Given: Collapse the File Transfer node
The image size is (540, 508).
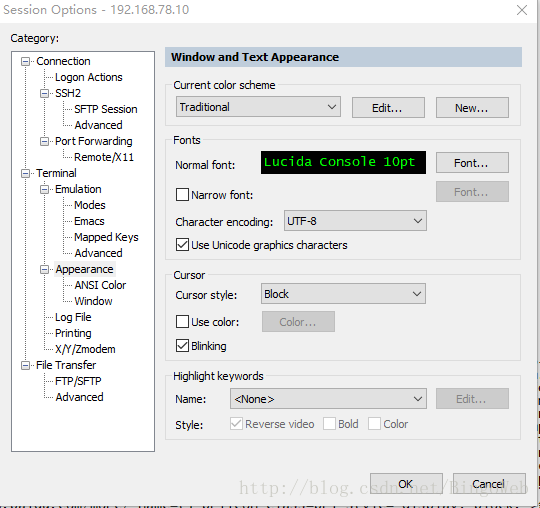Looking at the screenshot, I should pos(25,365).
